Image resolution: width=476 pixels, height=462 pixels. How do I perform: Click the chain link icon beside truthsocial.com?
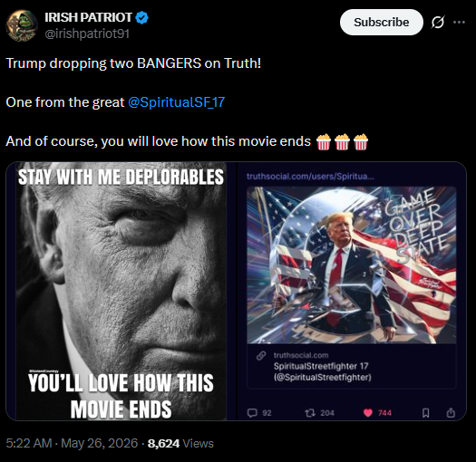click(x=261, y=355)
